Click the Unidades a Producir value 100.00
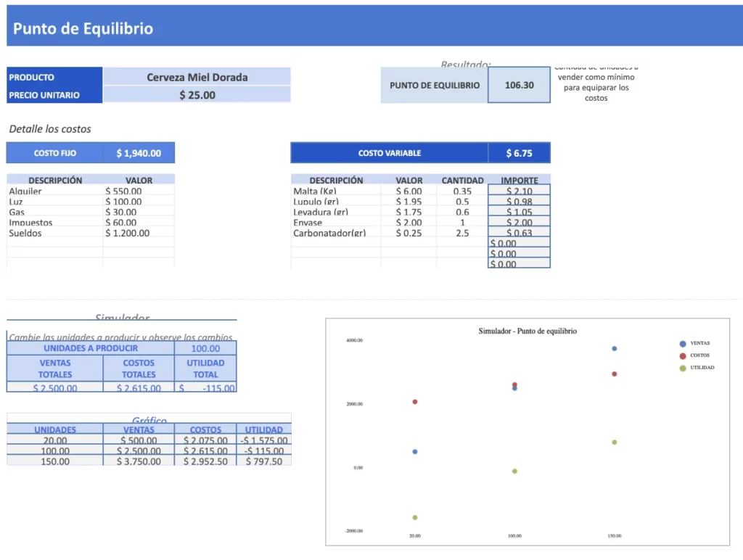This screenshot has height=560, width=743. pos(205,348)
